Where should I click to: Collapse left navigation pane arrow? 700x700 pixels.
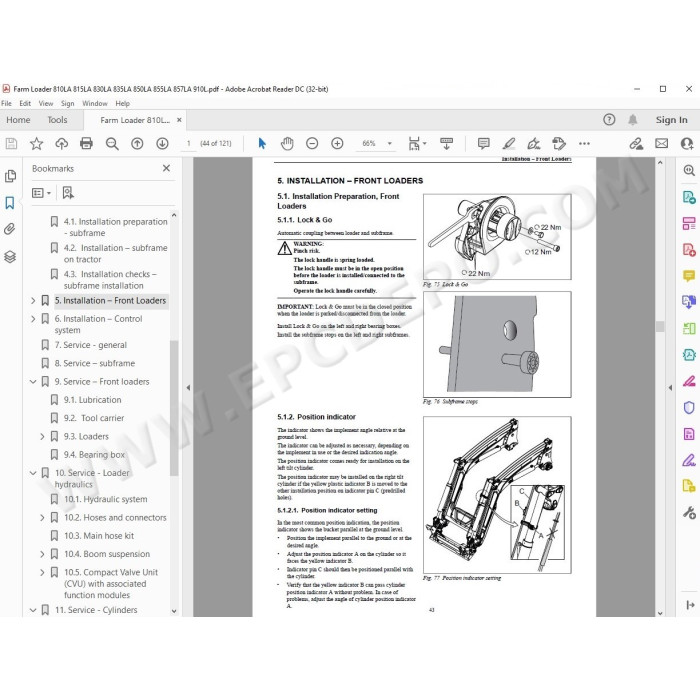[x=188, y=388]
